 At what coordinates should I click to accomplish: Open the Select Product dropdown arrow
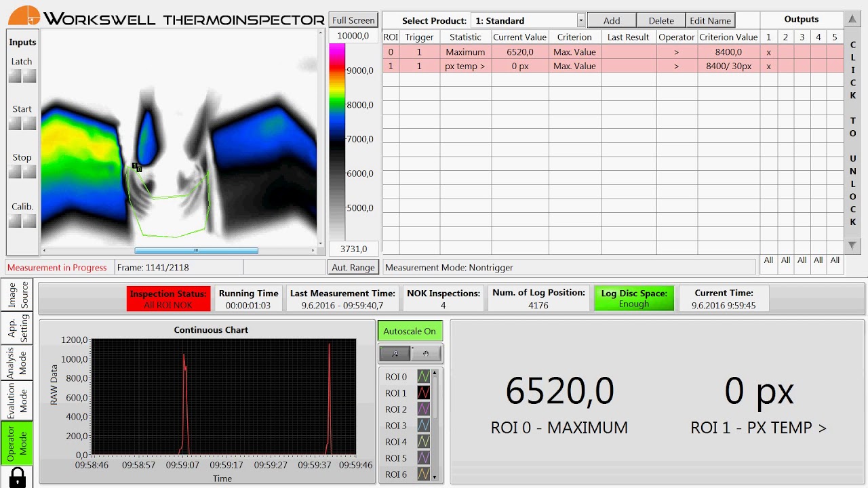[x=581, y=20]
